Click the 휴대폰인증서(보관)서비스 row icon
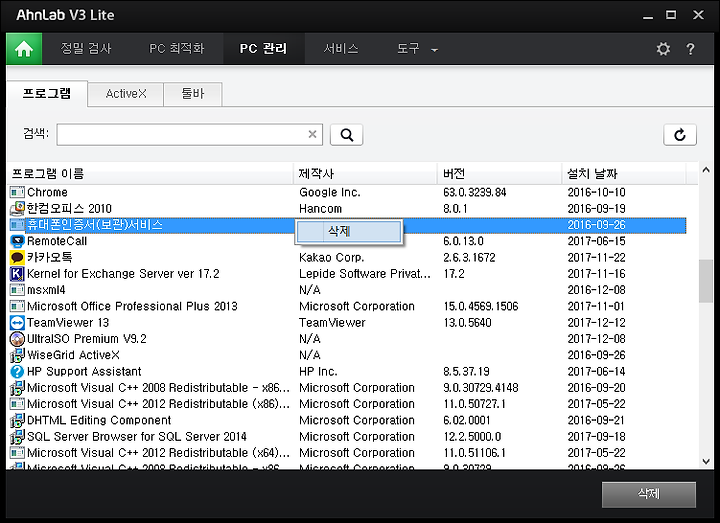The height and width of the screenshot is (523, 720). click(x=17, y=225)
